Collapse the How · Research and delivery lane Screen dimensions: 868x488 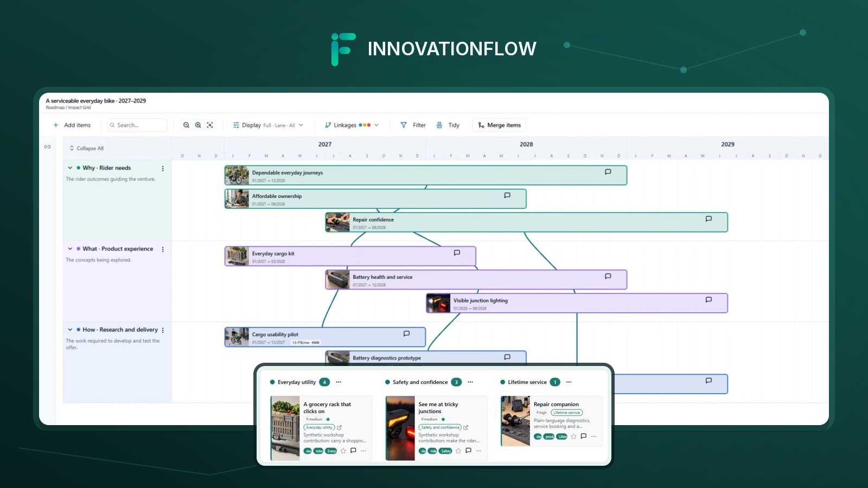pyautogui.click(x=70, y=330)
